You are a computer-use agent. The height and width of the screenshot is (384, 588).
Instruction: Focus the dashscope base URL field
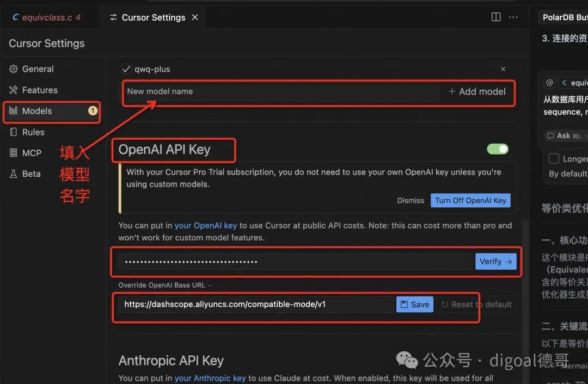click(x=256, y=304)
